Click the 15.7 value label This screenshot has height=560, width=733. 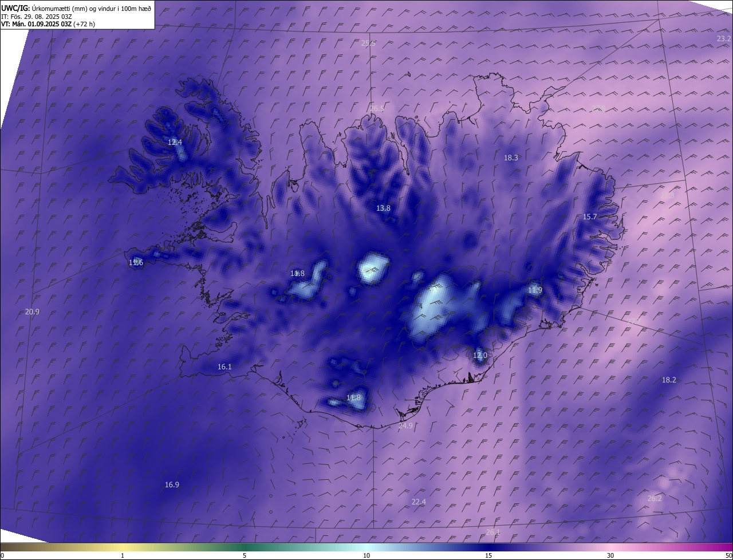590,216
